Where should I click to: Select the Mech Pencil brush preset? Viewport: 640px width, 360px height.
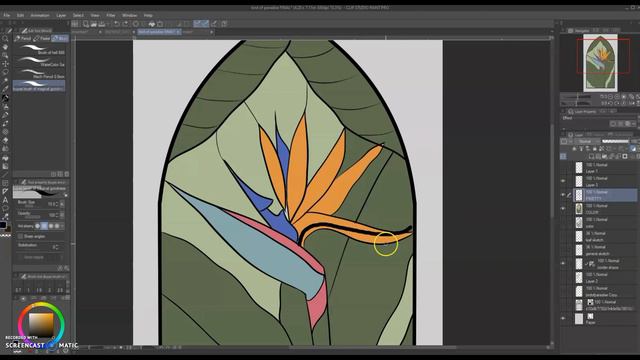39,73
